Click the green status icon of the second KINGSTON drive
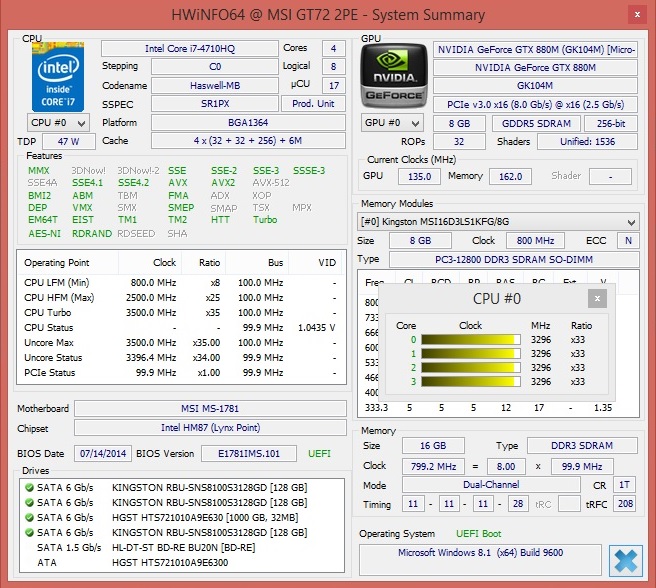656x588 pixels. tap(29, 503)
